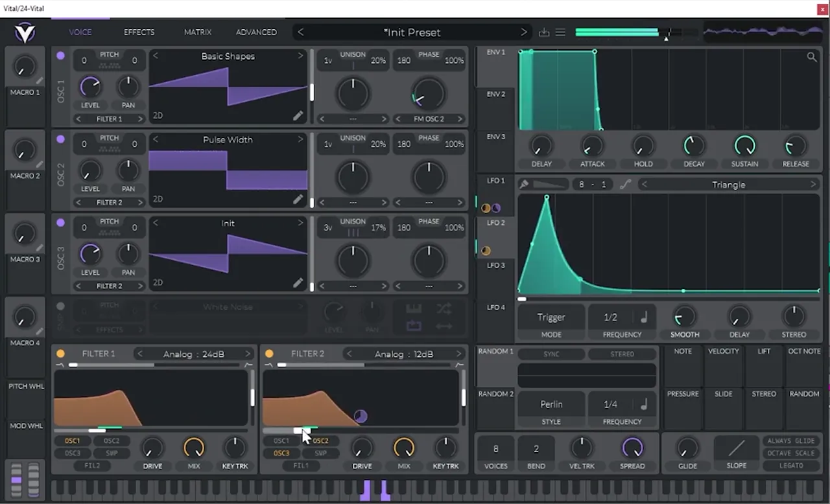The height and width of the screenshot is (504, 830).
Task: Select the LFO 1 paint brush icon
Action: pos(524,185)
